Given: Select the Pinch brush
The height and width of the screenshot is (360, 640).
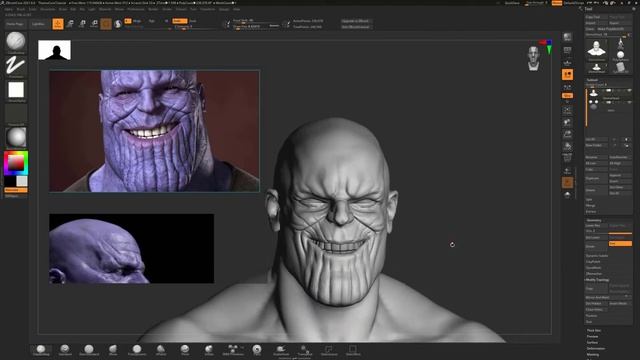Looking at the screenshot, I should point(185,350).
